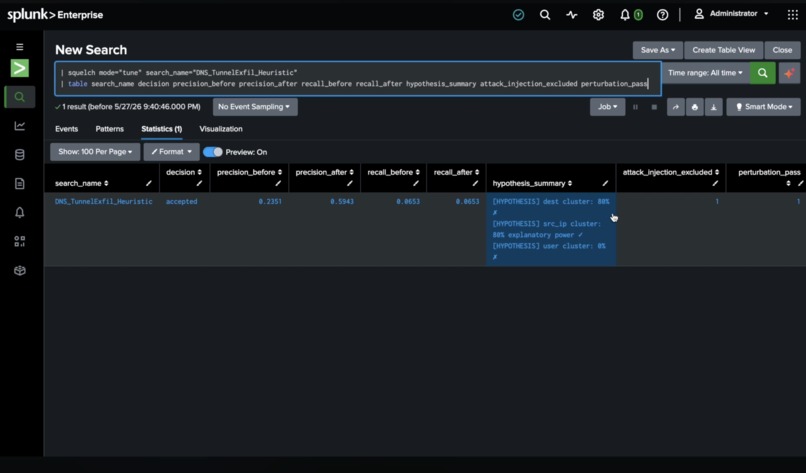Viewport: 806px width, 473px height.
Task: Open the notifications bell with badge
Action: [x=631, y=15]
